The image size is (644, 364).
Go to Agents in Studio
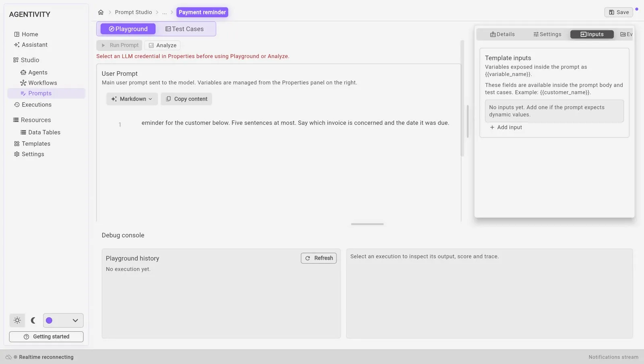(34, 72)
